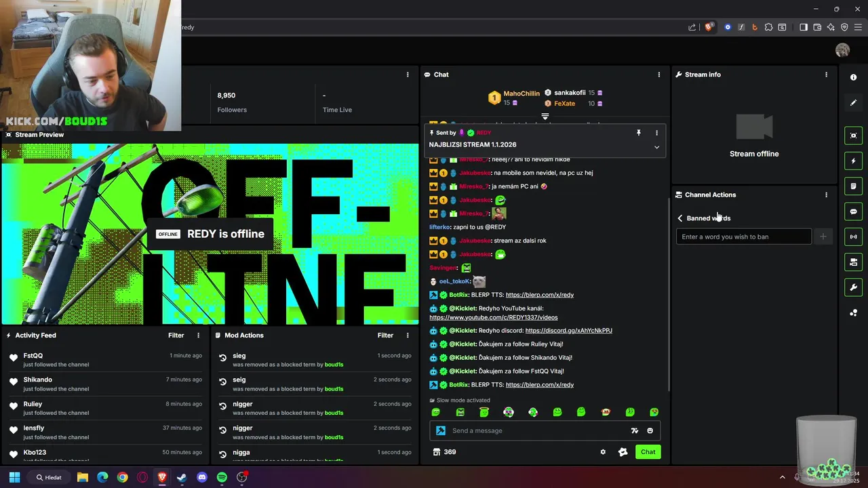868x488 pixels.
Task: Toggle the lightning Activity Feed sidebar button
Action: pyautogui.click(x=853, y=161)
